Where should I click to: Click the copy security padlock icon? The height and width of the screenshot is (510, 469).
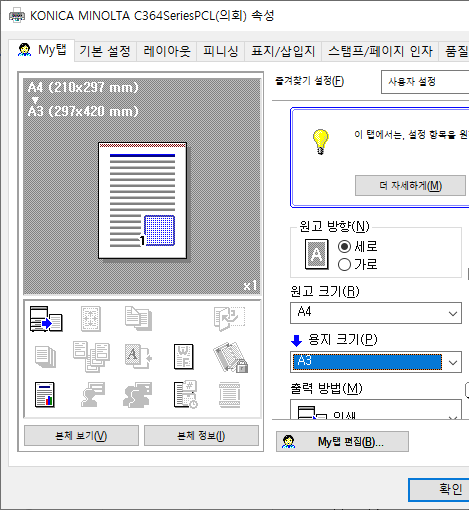click(x=230, y=357)
